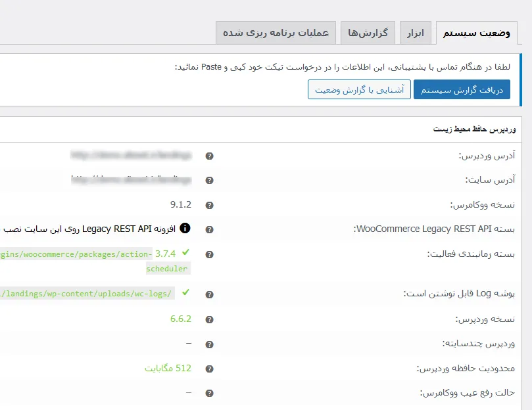
Task: Click green checkmark beside wc-logs path
Action: coord(185,292)
